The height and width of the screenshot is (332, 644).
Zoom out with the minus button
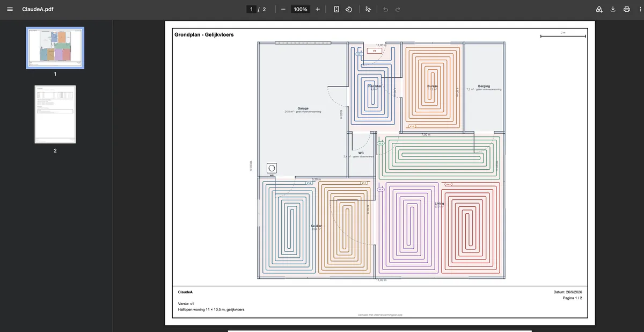click(x=283, y=9)
